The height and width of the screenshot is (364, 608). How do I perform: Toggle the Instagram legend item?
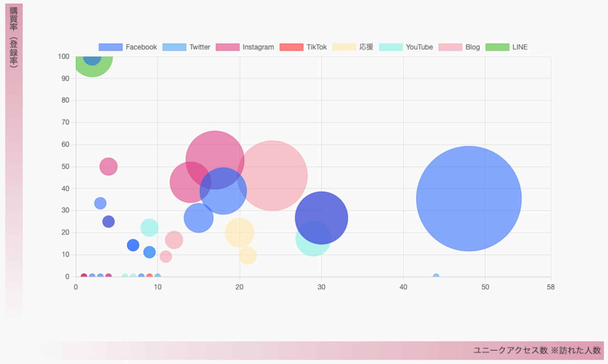[x=245, y=47]
